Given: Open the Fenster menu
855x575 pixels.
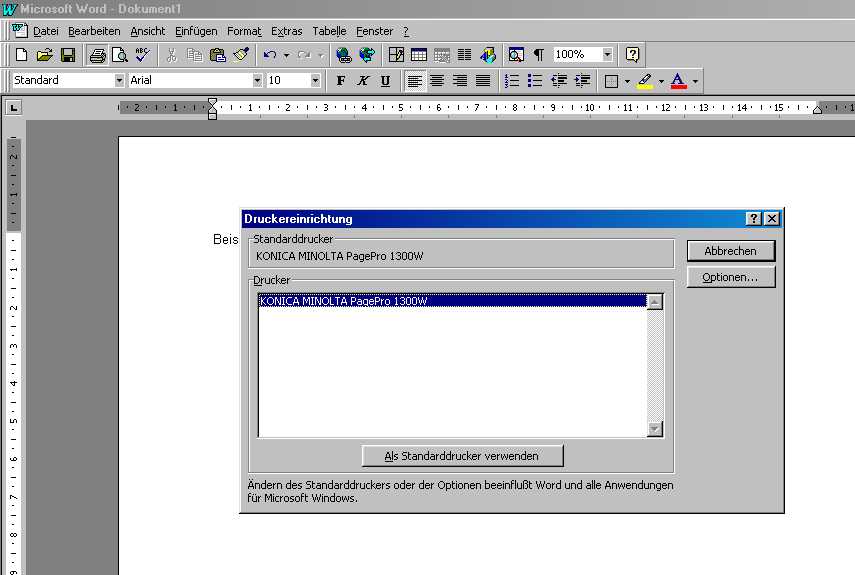Looking at the screenshot, I should point(375,32).
